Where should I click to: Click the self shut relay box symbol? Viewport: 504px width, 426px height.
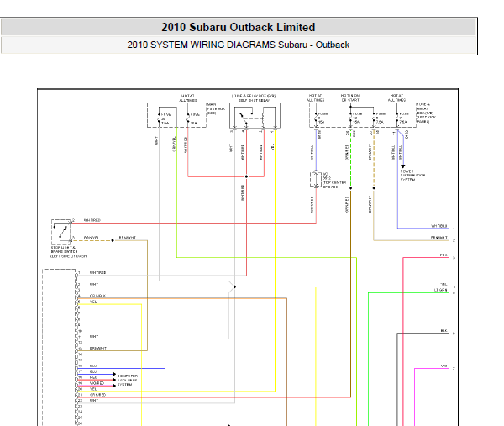point(255,116)
